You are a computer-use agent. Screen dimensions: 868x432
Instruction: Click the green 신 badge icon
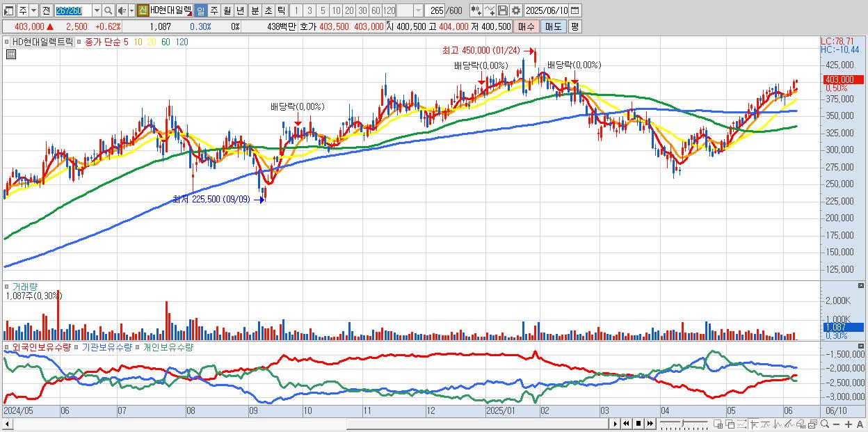tap(143, 10)
